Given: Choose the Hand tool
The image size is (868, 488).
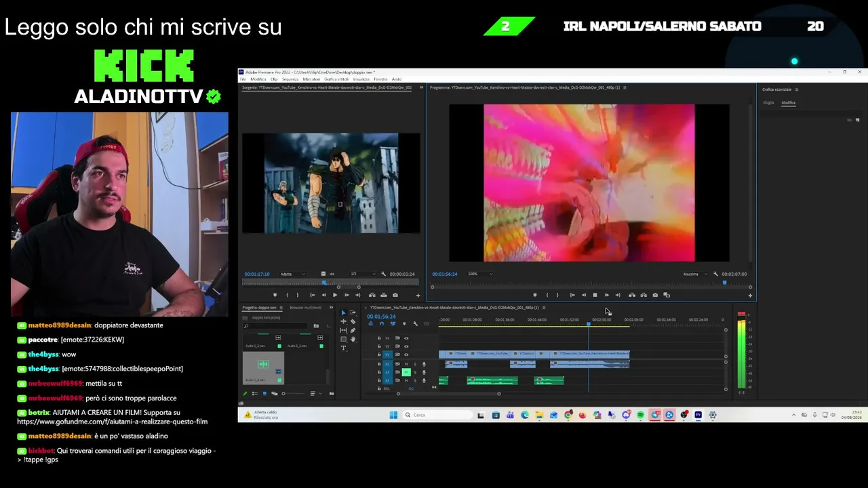Looking at the screenshot, I should click(x=353, y=339).
